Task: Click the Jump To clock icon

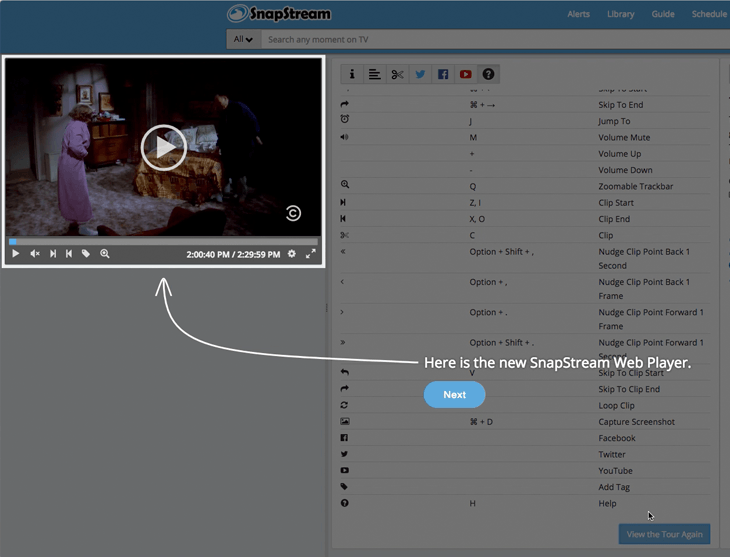Action: pyautogui.click(x=345, y=119)
